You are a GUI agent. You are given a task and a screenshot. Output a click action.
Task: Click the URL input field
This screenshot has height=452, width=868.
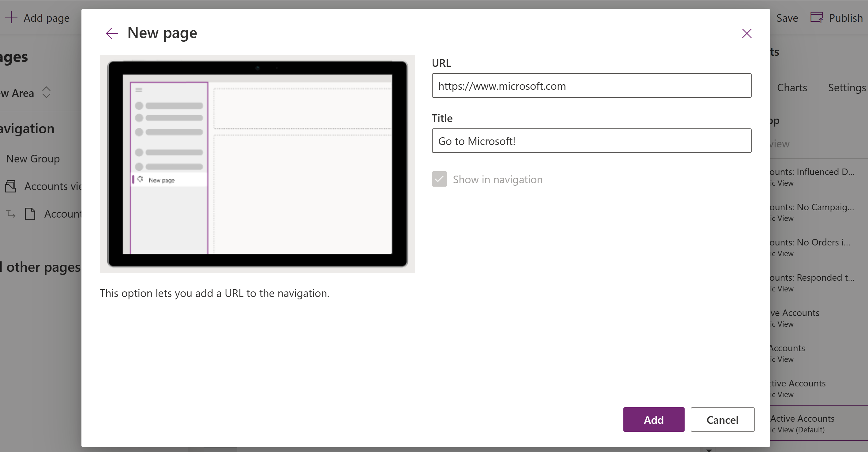point(592,85)
